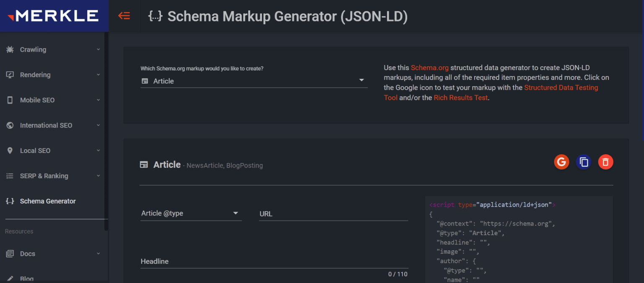Image resolution: width=644 pixels, height=283 pixels.
Task: Click the International SEO globe icon
Action: 10,125
